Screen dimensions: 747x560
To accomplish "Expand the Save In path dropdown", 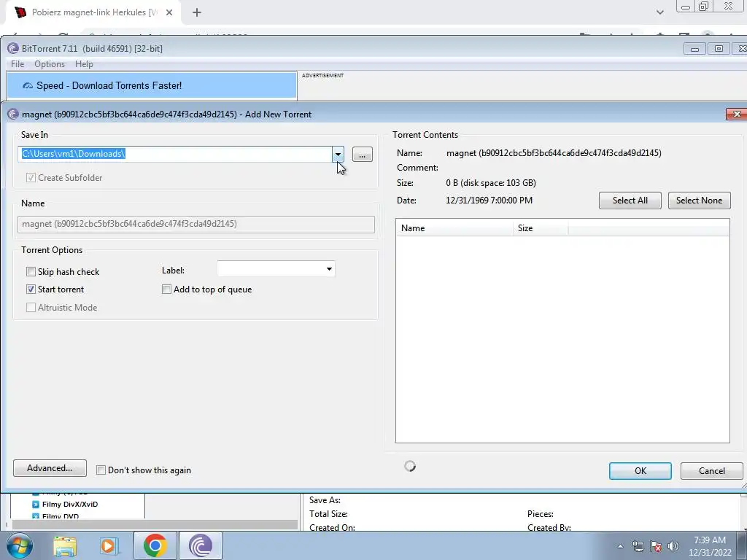I will (338, 155).
